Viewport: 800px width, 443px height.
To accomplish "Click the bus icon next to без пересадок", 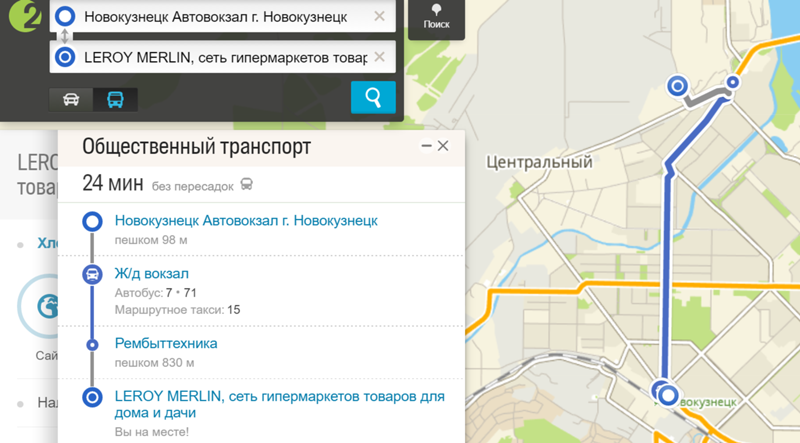I will coord(246,184).
